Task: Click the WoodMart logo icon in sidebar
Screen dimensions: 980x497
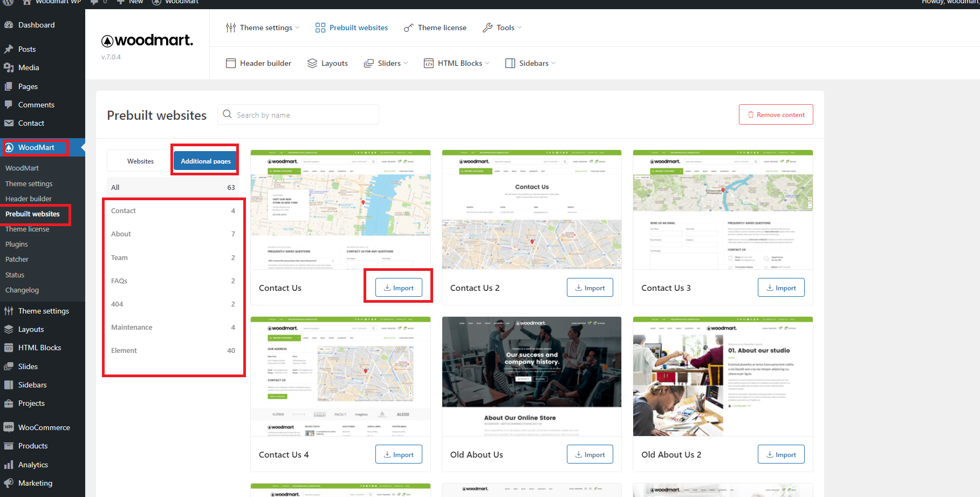Action: click(x=9, y=147)
